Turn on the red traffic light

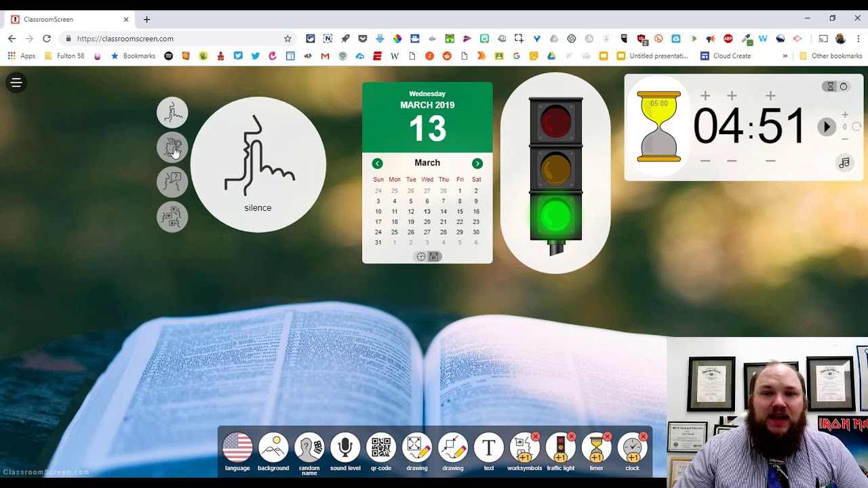pos(555,123)
